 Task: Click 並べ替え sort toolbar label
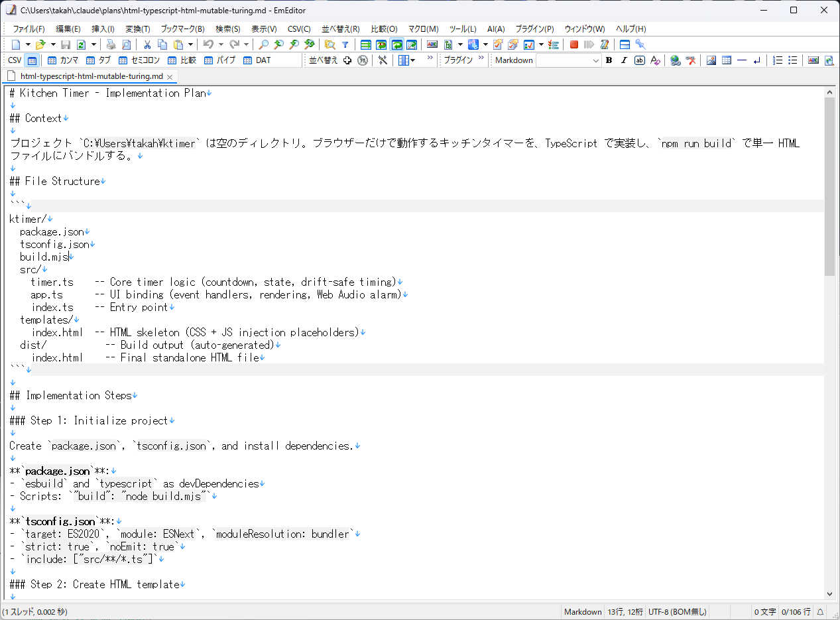point(324,60)
